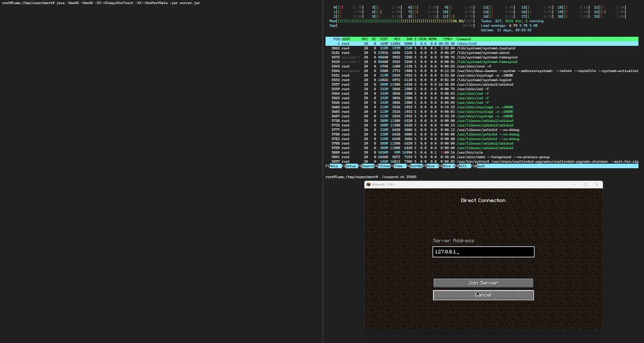The image size is (644, 343).
Task: Select the /usr/bin/crio process row
Action: point(482,152)
